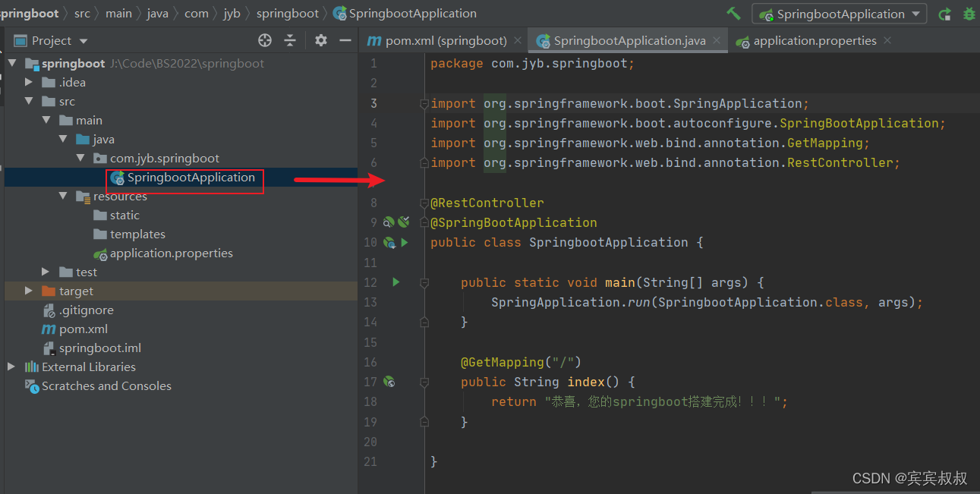Click the run arrow beside class SpringbootApplication

point(405,243)
